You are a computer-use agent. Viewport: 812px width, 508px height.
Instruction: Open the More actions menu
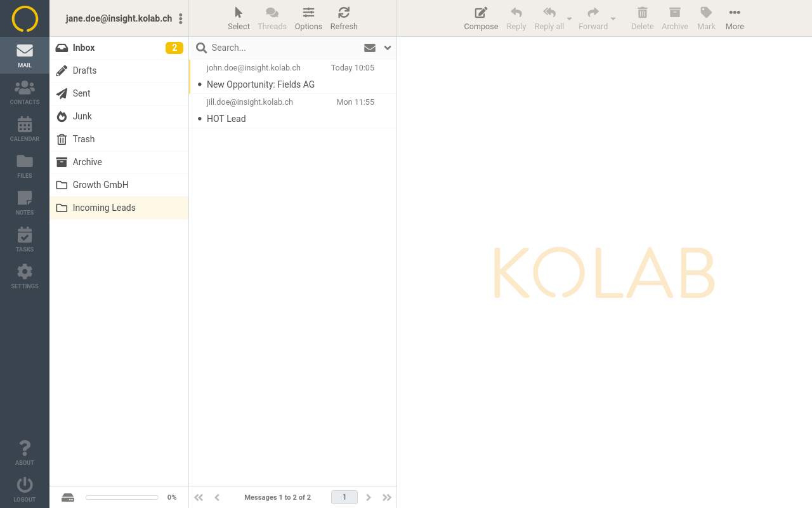click(735, 18)
